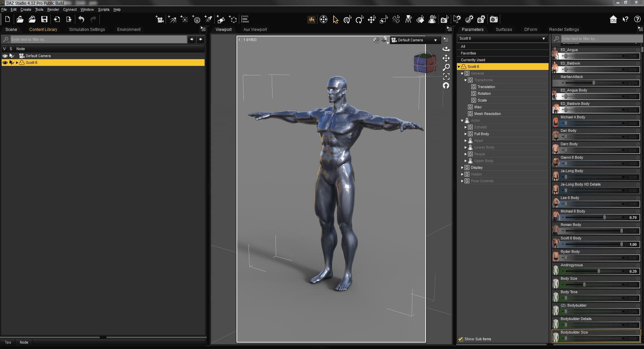Toggle visibility eye for Scott 6
Viewport: 644px width, 349px height.
[x=5, y=63]
